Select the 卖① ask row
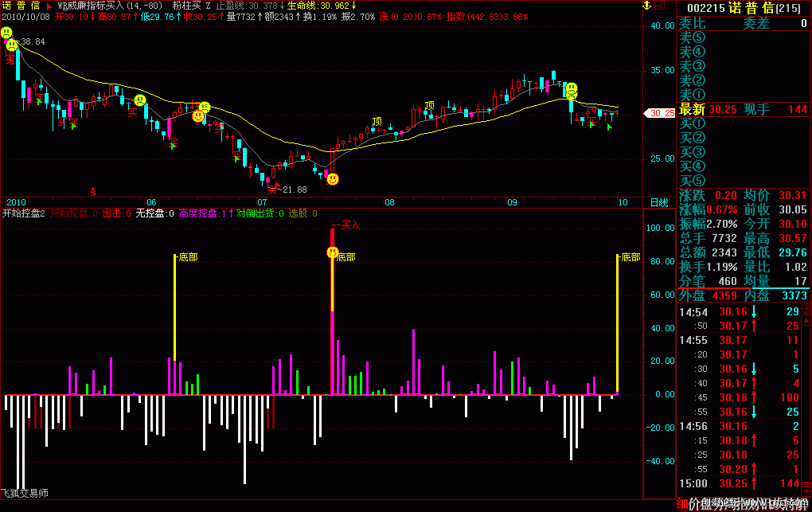The image size is (812, 512). click(x=744, y=95)
